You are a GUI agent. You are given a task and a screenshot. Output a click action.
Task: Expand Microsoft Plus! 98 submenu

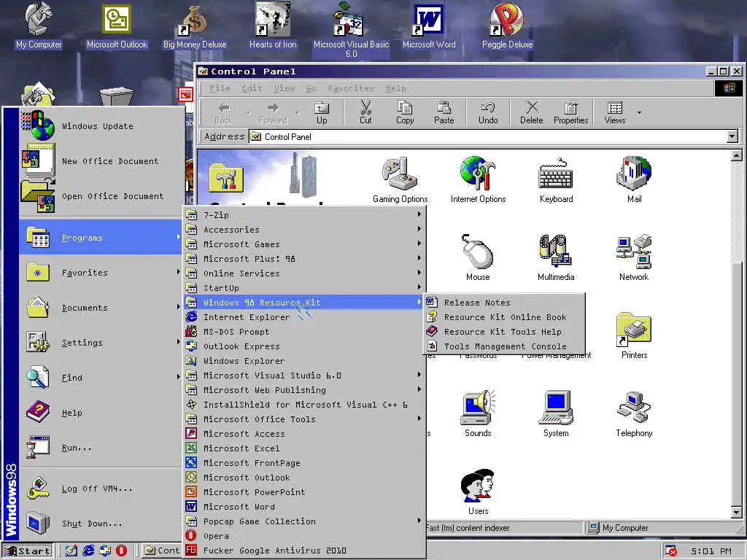(304, 259)
